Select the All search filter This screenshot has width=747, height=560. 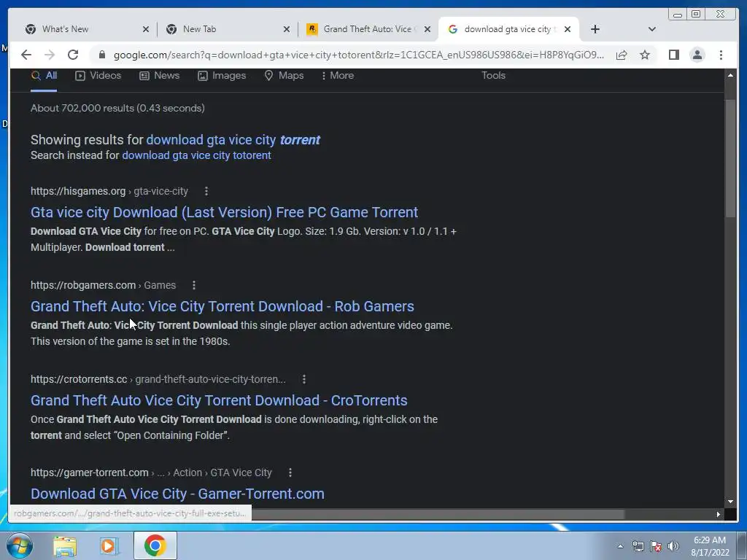click(x=44, y=75)
